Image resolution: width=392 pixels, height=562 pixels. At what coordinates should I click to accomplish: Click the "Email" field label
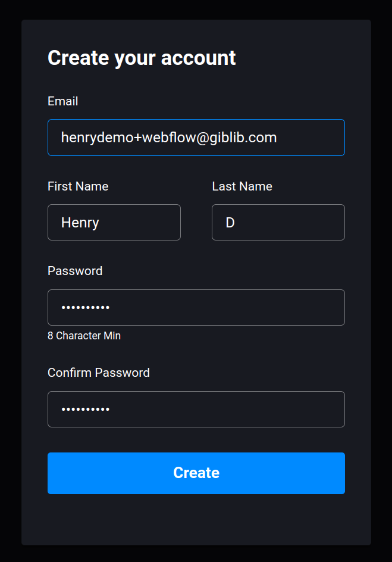point(62,101)
